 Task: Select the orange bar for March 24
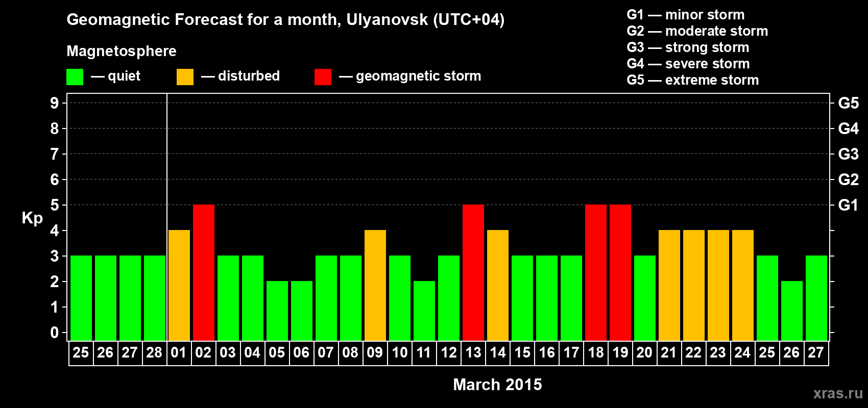pyautogui.click(x=743, y=286)
